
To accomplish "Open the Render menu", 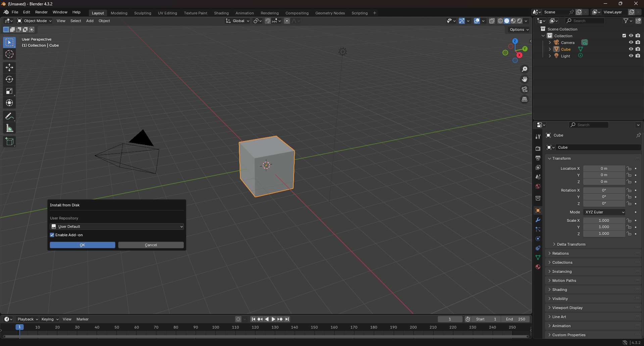I will (41, 12).
